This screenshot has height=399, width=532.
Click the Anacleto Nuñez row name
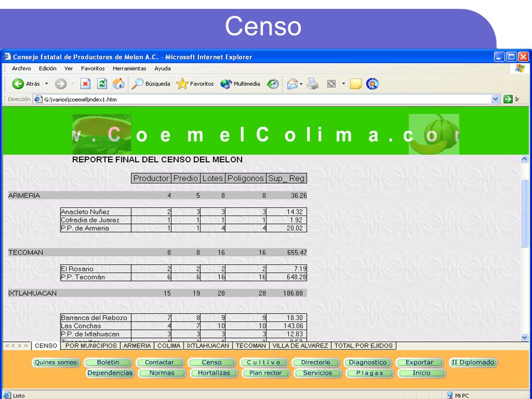pyautogui.click(x=85, y=212)
